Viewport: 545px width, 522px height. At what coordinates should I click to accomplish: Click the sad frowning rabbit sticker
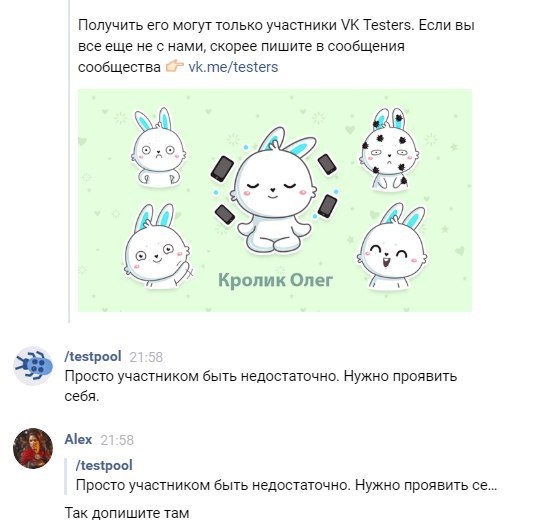[x=158, y=147]
